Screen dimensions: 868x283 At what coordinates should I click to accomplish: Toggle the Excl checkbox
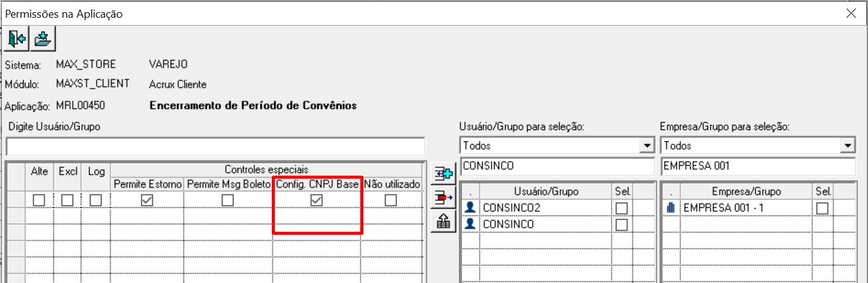[67, 200]
